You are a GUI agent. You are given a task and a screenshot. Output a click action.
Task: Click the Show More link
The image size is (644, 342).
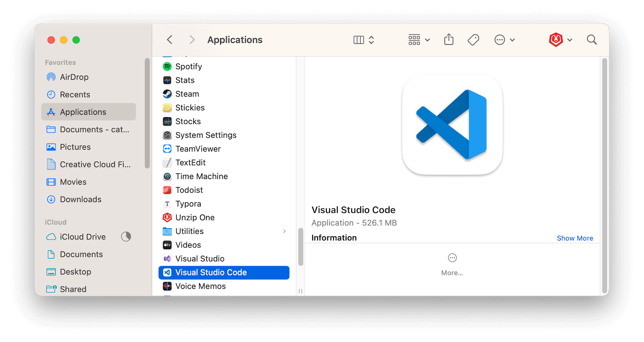(575, 238)
